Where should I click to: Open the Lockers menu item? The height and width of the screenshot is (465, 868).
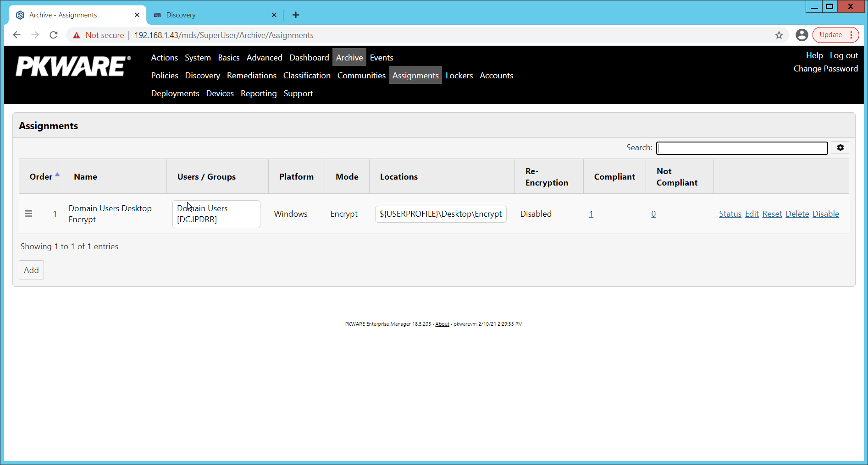click(459, 76)
